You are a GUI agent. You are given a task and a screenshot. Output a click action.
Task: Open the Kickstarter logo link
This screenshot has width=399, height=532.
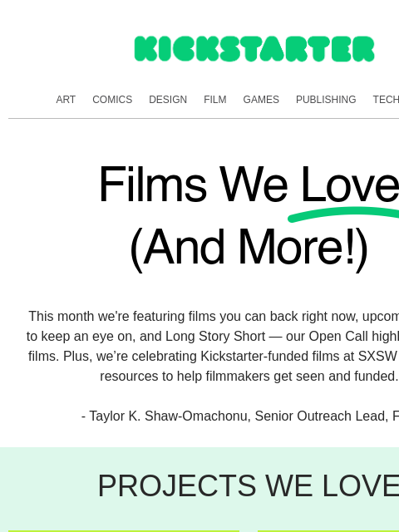(x=254, y=49)
